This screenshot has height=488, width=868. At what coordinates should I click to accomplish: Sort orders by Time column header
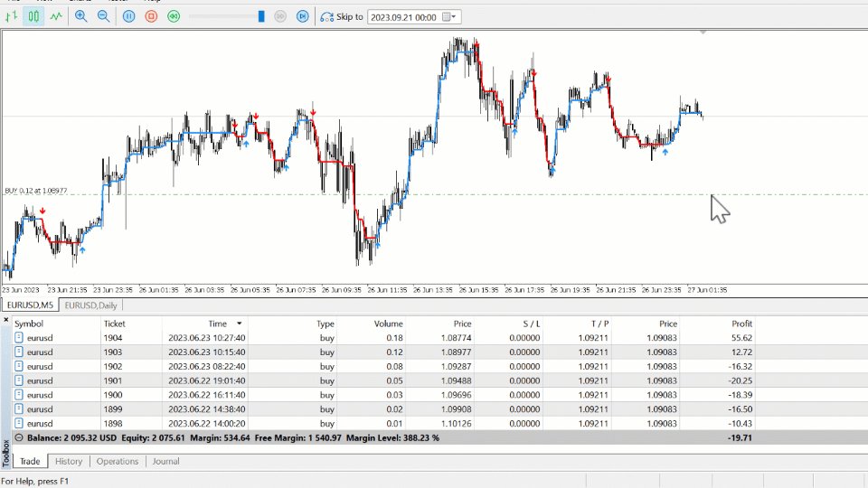tap(218, 324)
